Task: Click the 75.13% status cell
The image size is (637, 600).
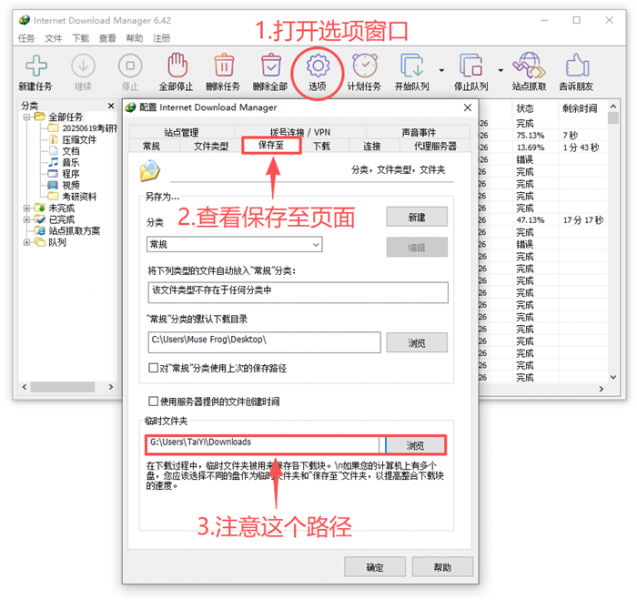Action: click(x=531, y=135)
